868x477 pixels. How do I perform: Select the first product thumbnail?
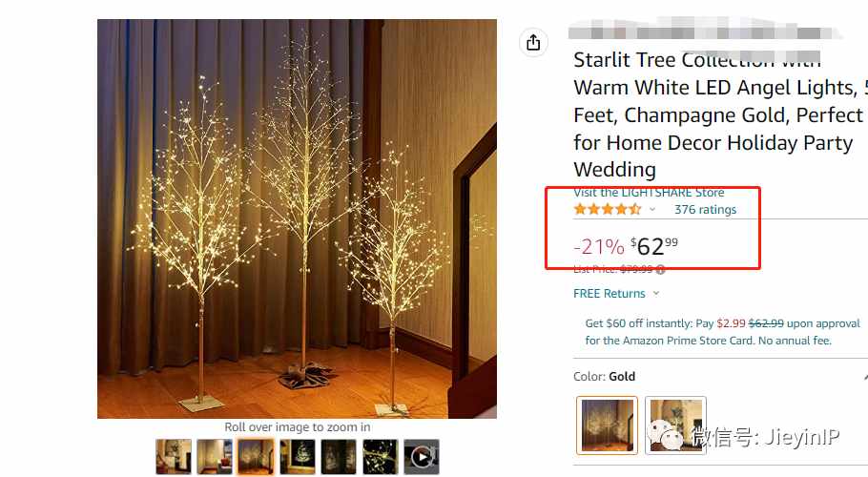tap(174, 457)
